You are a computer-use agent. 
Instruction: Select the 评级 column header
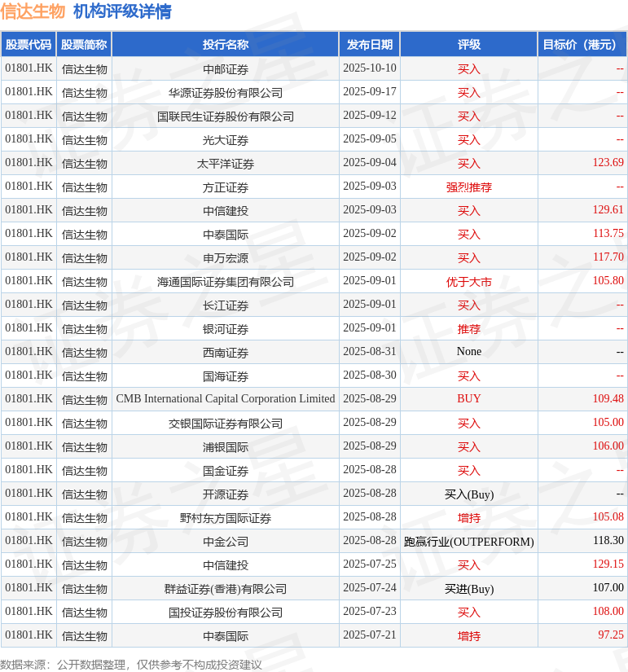point(469,45)
